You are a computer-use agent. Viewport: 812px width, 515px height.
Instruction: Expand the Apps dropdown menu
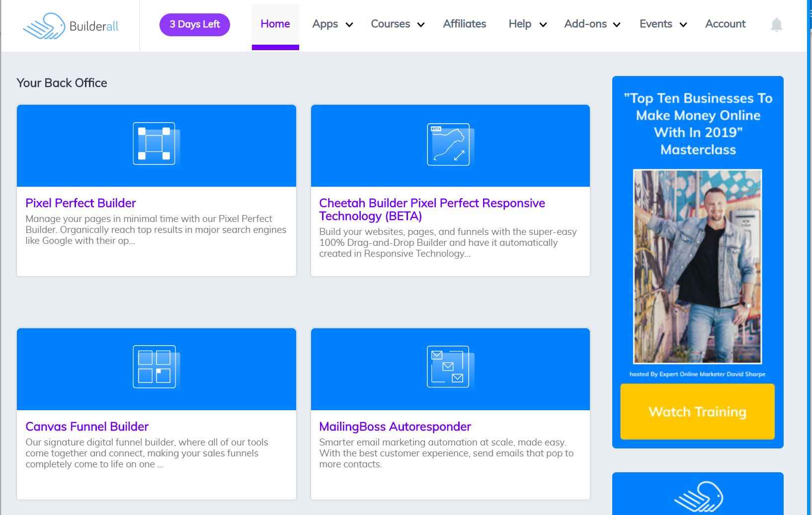[x=332, y=24]
